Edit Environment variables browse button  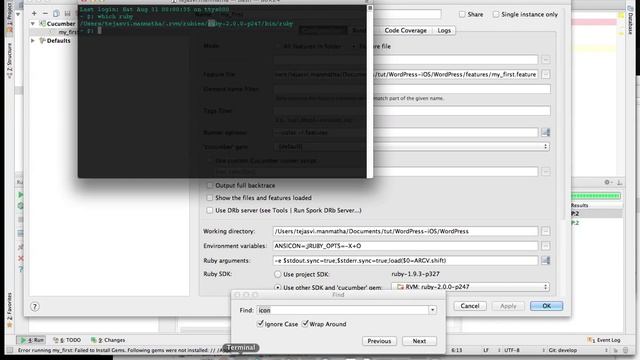pyautogui.click(x=546, y=246)
